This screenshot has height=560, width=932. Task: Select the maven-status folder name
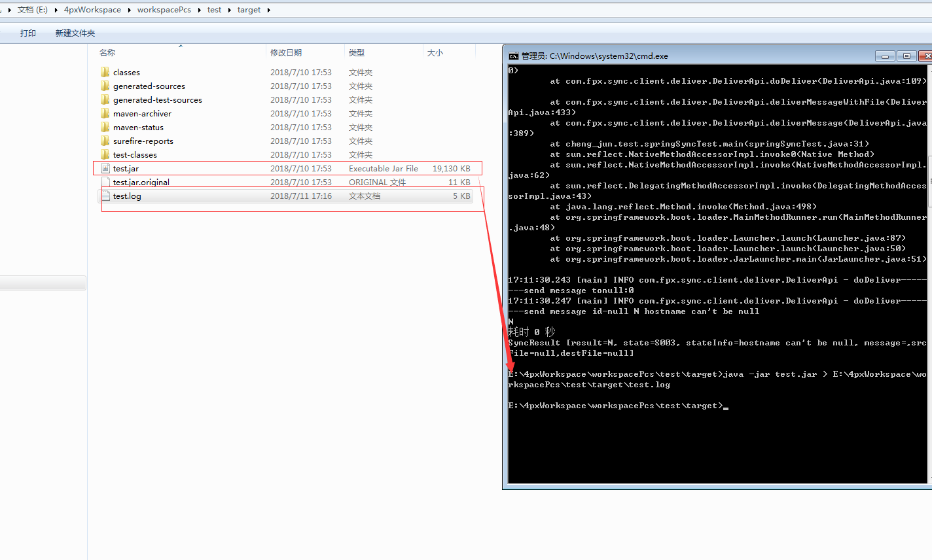point(138,128)
